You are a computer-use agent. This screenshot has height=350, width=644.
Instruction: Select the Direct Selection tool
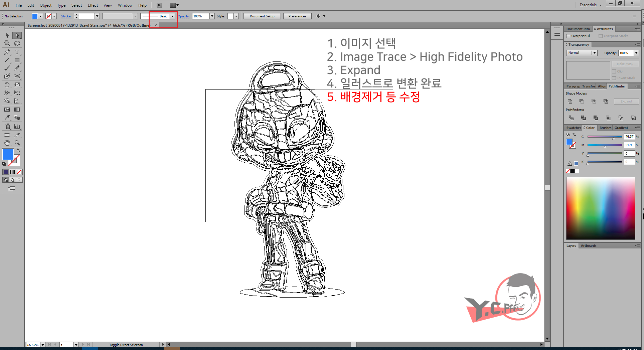tap(17, 35)
